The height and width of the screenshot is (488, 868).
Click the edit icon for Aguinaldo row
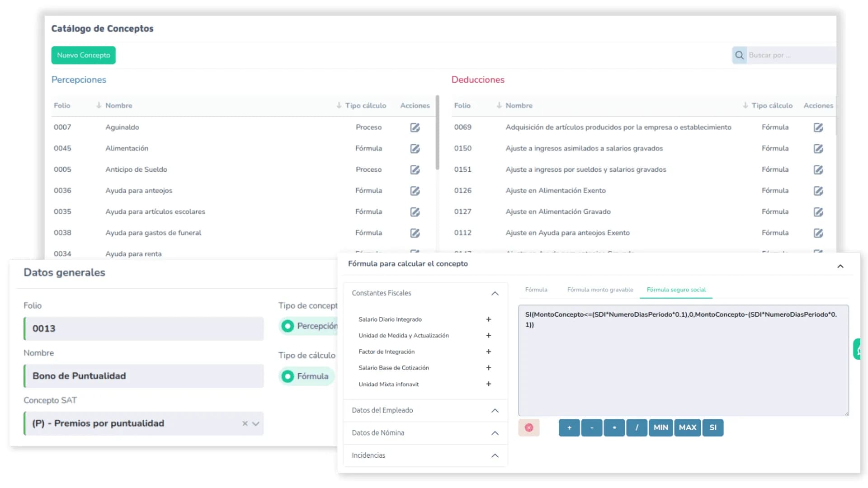[415, 127]
